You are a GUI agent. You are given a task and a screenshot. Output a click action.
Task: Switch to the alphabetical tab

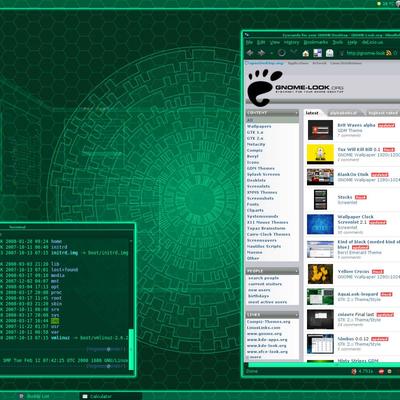pos(343,113)
